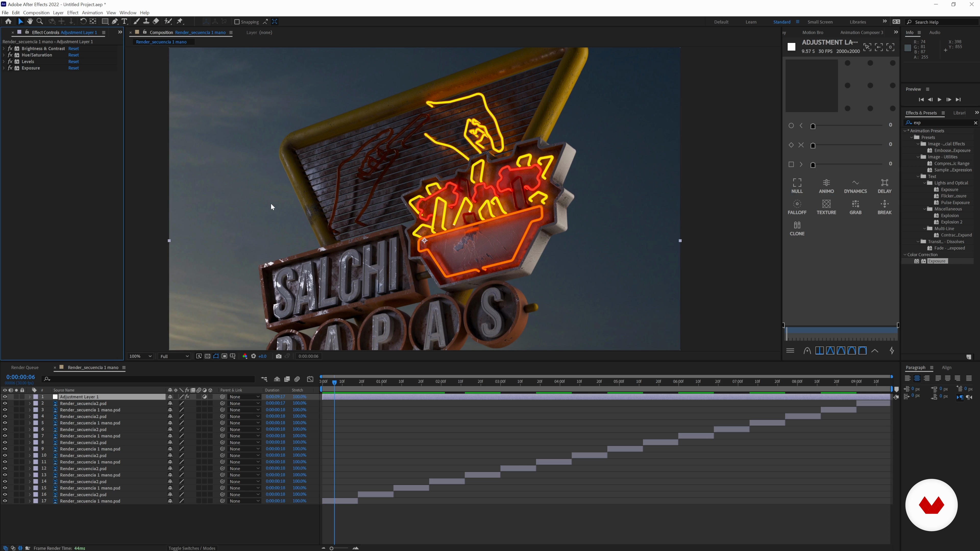Image resolution: width=980 pixels, height=551 pixels.
Task: Click the ANIMO tool icon
Action: point(826,186)
